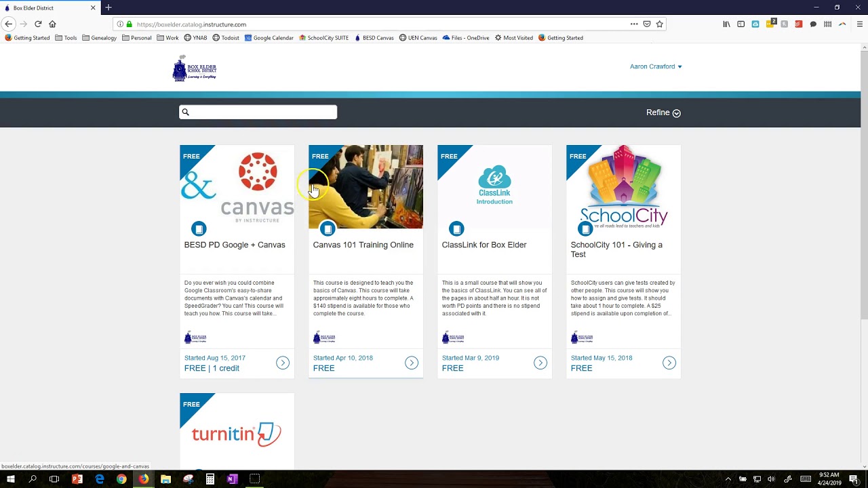Open the Firefox hamburger menu
This screenshot has height=488, width=868.
[x=859, y=24]
